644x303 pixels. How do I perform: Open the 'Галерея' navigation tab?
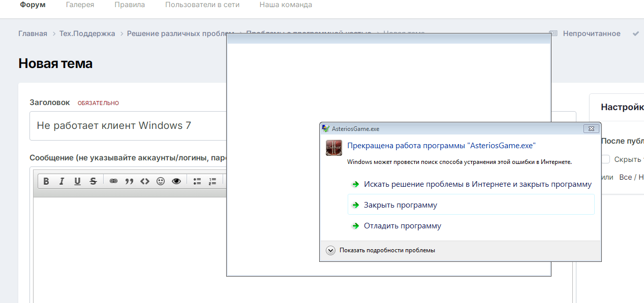coord(80,5)
